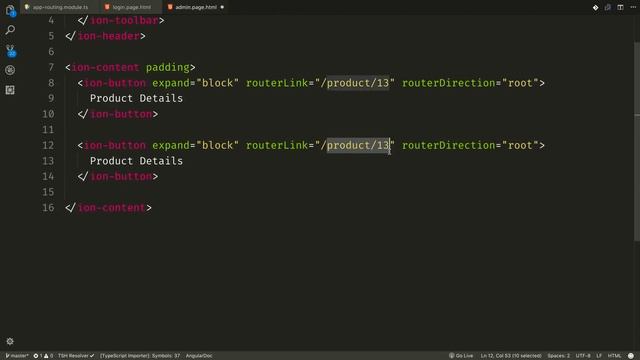
Task: Change end of line sequence via LF
Action: 599,356
